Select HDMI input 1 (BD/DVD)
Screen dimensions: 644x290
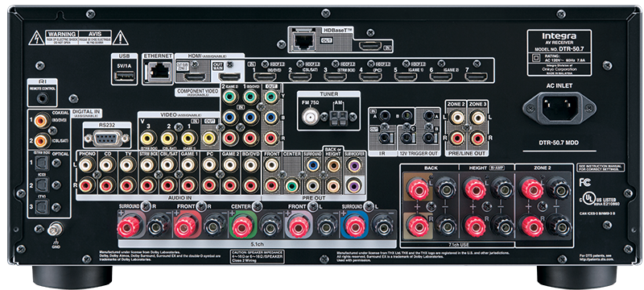pyautogui.click(x=264, y=77)
